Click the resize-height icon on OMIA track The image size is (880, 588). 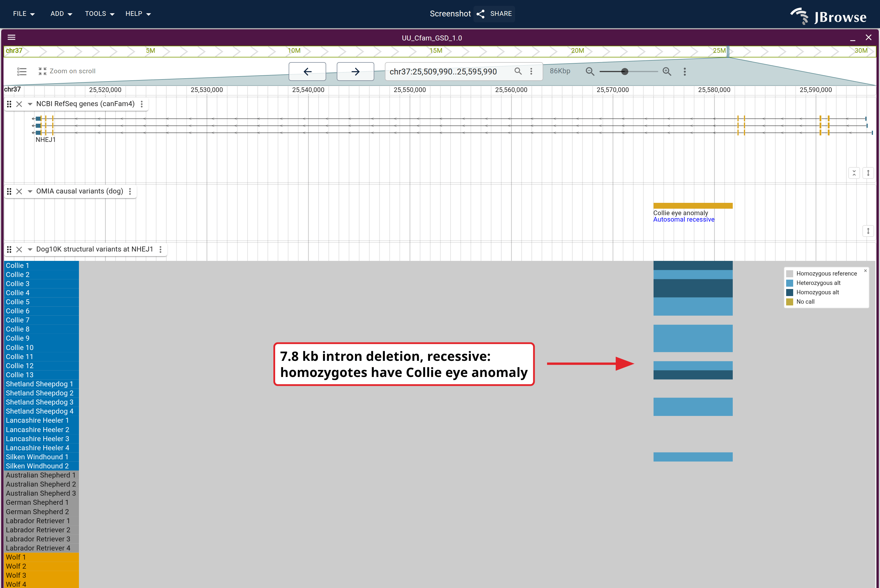(868, 231)
